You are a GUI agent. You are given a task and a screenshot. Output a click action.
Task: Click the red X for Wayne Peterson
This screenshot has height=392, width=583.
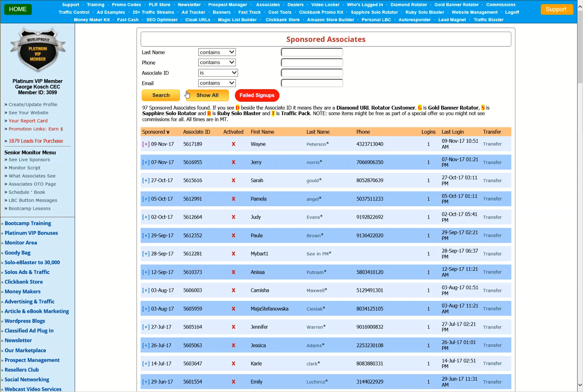point(233,144)
